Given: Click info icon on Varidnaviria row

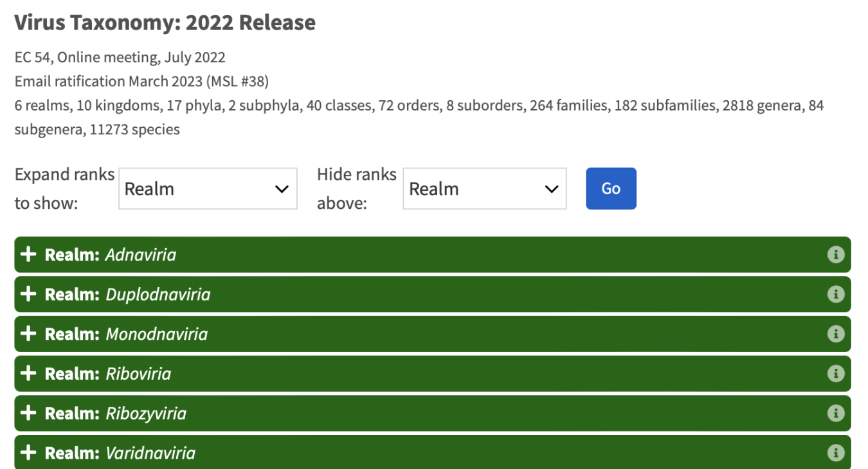Looking at the screenshot, I should coord(835,453).
